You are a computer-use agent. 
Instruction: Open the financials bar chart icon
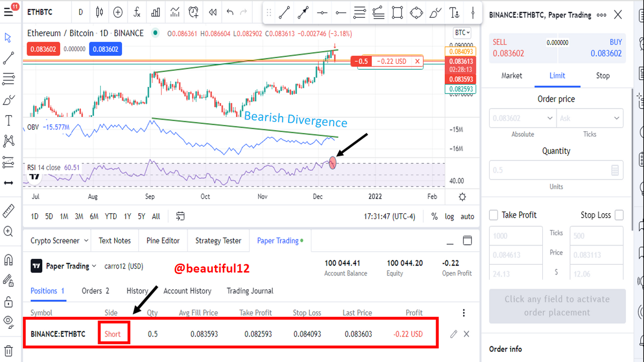(x=156, y=12)
